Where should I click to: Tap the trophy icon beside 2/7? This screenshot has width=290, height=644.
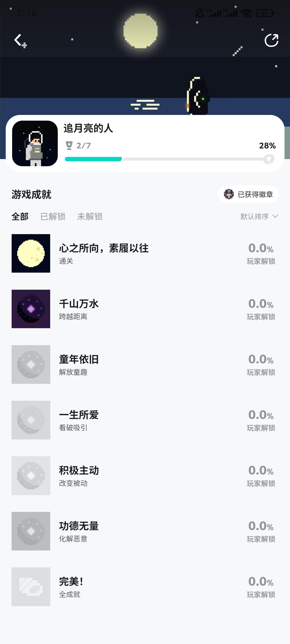coord(69,146)
